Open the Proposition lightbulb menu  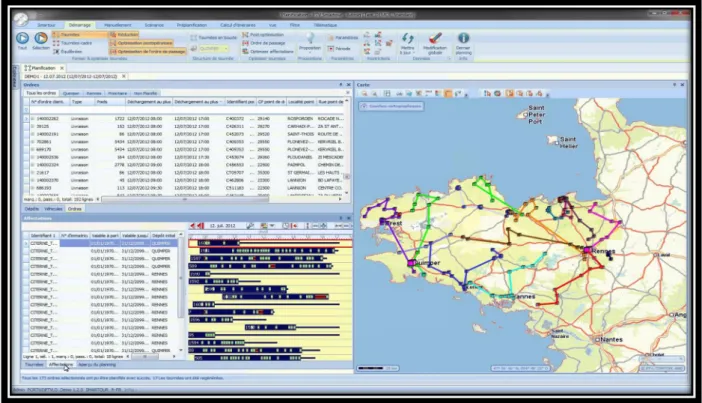tap(310, 41)
